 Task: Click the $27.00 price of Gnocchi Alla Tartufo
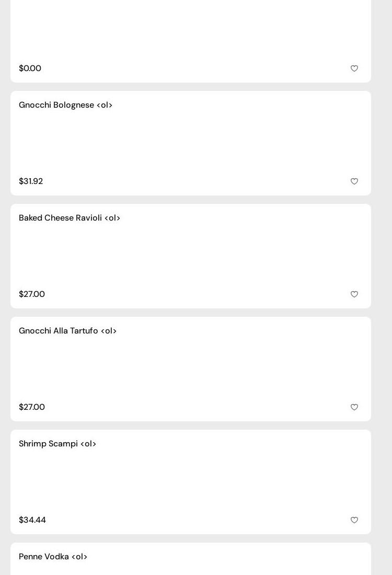point(32,407)
